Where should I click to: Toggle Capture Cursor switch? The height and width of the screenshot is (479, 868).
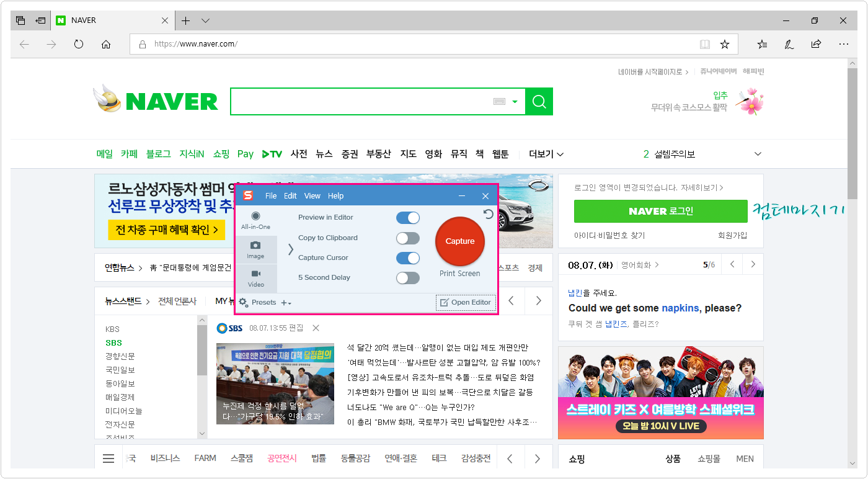point(408,257)
